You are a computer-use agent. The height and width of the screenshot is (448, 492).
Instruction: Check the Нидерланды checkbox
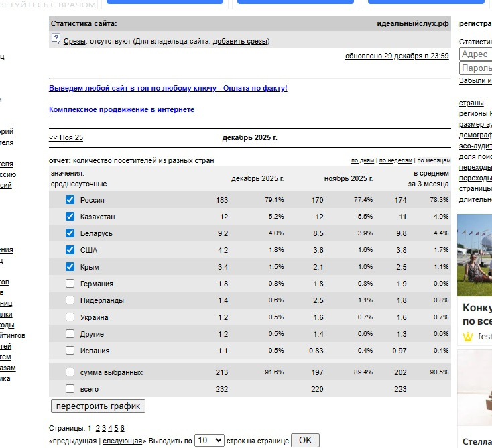tap(70, 300)
